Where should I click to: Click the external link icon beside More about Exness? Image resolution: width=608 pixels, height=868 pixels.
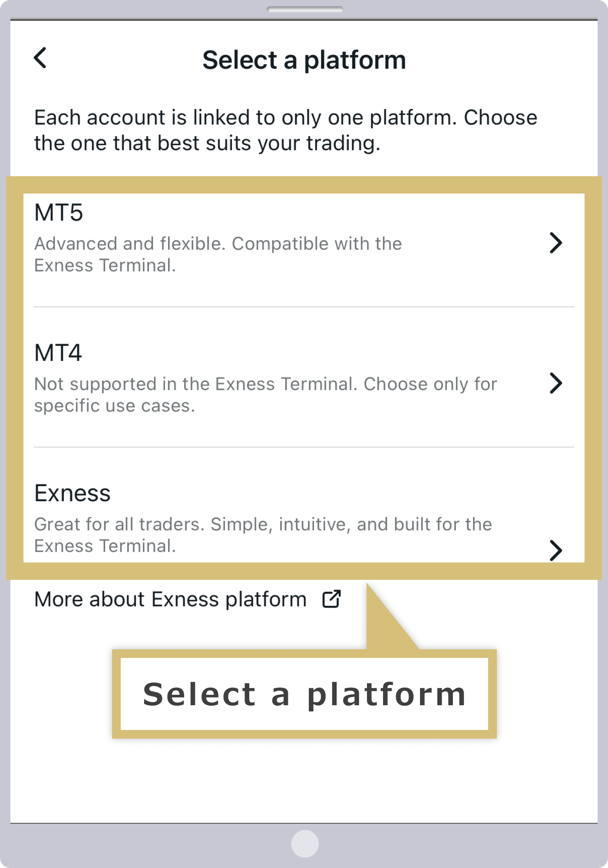331,599
